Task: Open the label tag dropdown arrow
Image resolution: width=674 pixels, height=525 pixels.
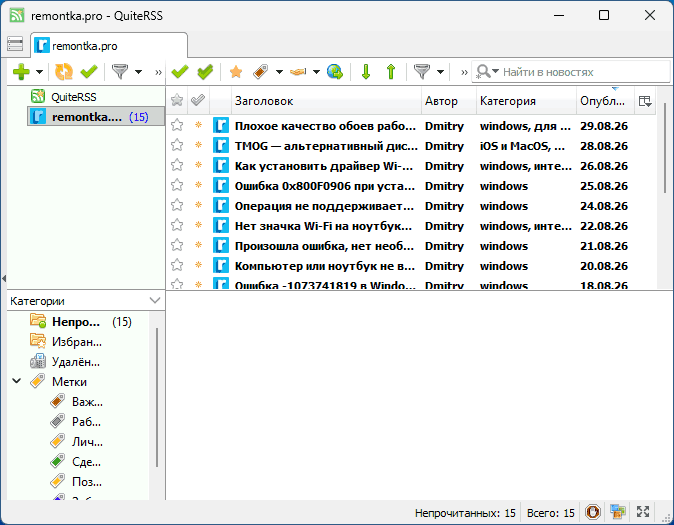Action: [x=279, y=72]
